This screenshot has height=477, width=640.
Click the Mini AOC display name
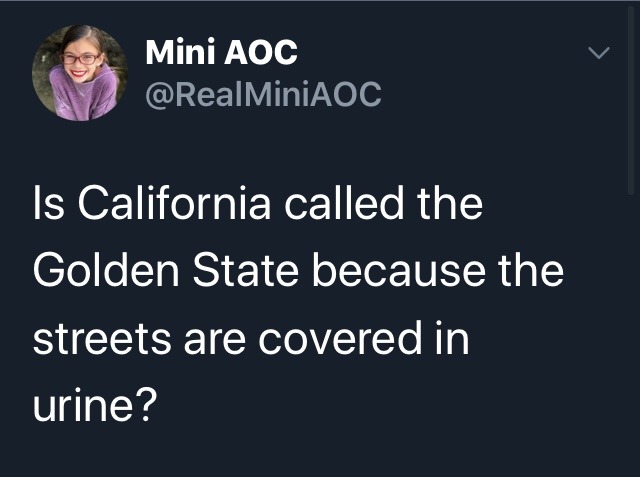222,52
